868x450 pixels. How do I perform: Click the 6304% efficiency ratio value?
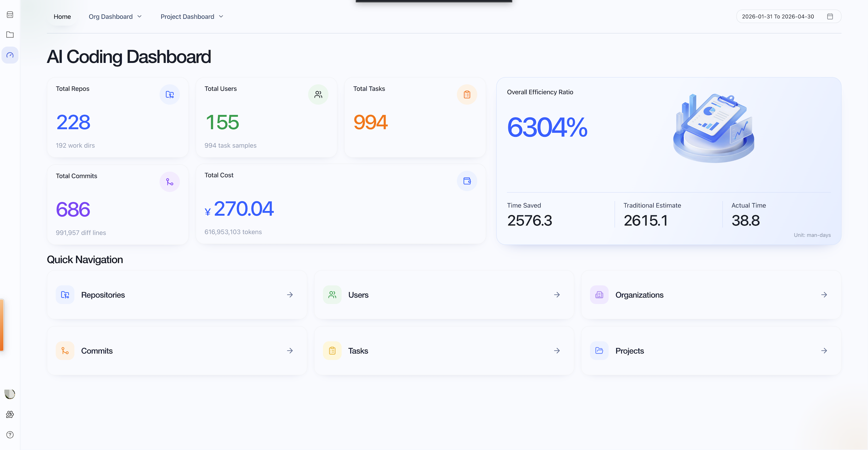(547, 127)
